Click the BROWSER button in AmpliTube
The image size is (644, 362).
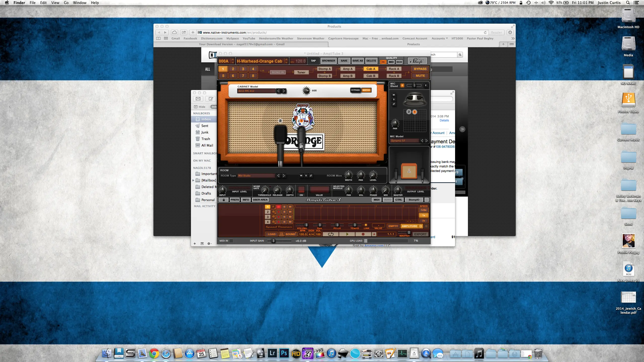(x=329, y=61)
